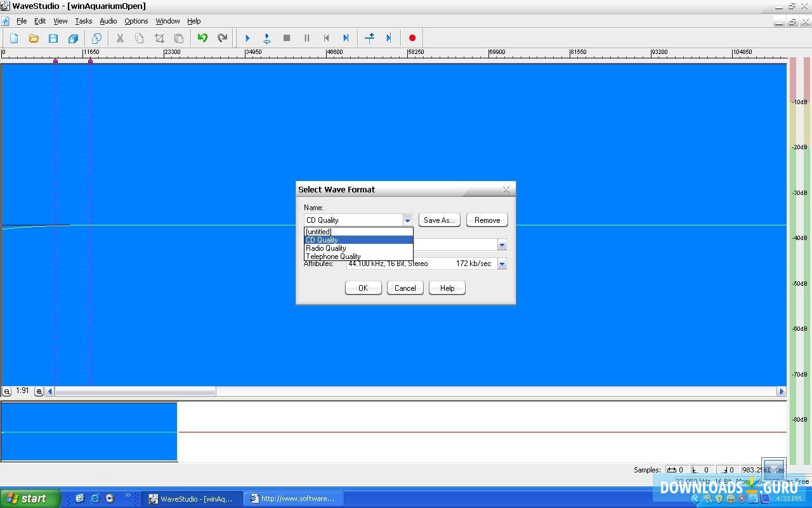
Task: Zoom in using the magnifier icon
Action: click(39, 391)
